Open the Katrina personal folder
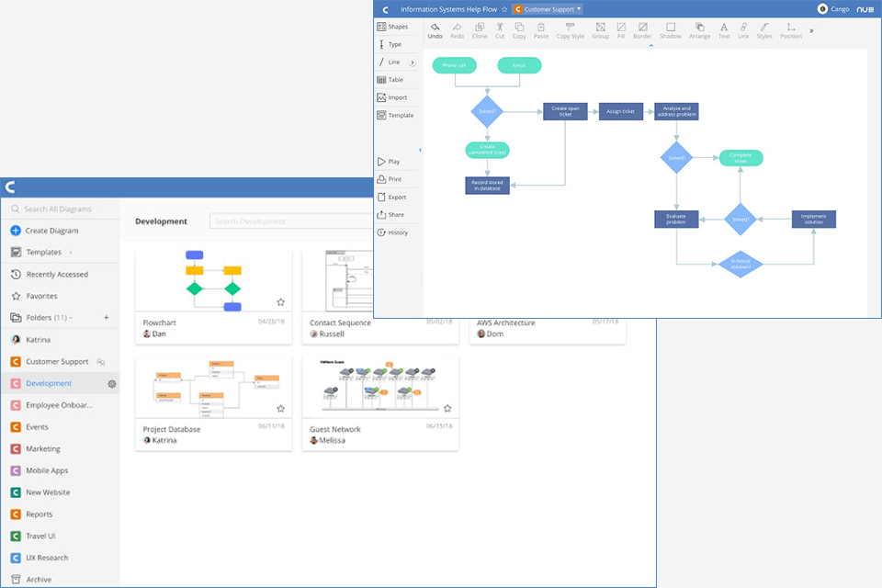 31,340
